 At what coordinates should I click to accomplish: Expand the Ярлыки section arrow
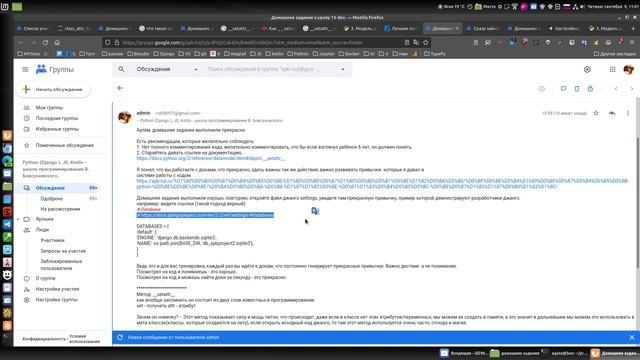(x=18, y=219)
